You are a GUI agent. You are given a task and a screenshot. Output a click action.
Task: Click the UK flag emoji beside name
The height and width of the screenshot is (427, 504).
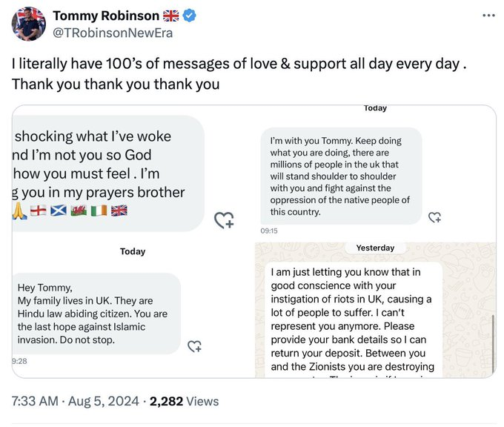[x=170, y=16]
